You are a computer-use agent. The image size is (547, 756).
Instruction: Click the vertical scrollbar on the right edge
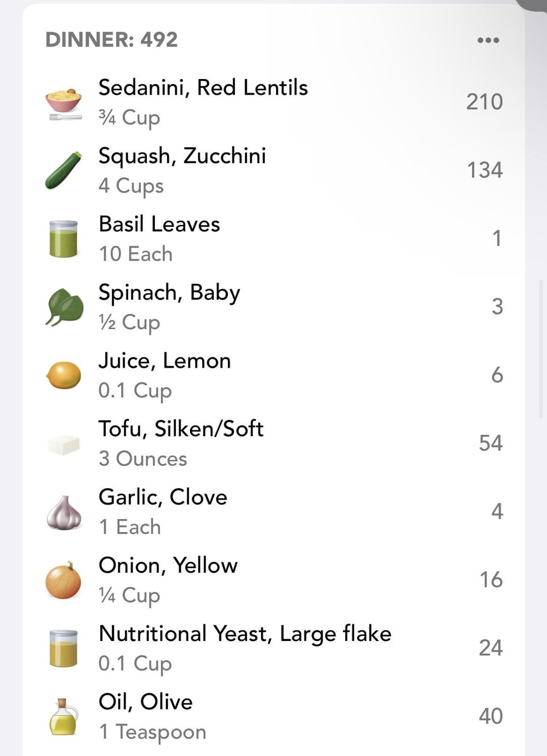(541, 348)
